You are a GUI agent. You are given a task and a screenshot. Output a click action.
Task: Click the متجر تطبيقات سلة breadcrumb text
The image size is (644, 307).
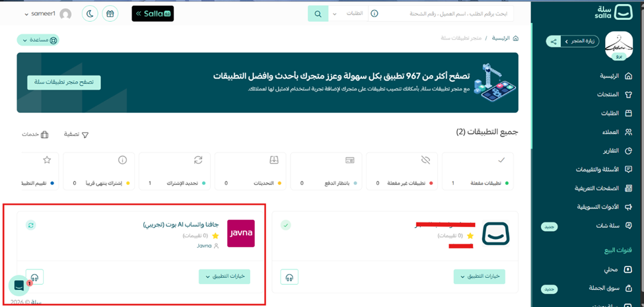[460, 38]
